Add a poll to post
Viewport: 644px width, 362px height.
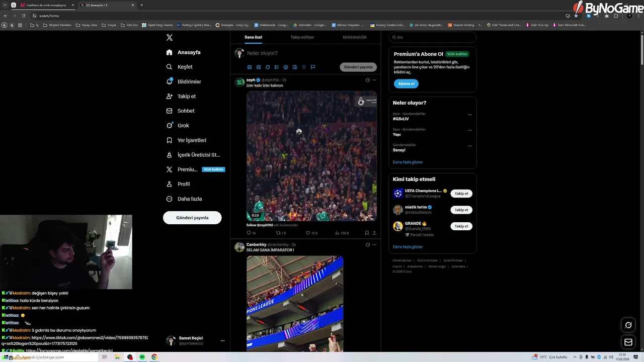(277, 67)
